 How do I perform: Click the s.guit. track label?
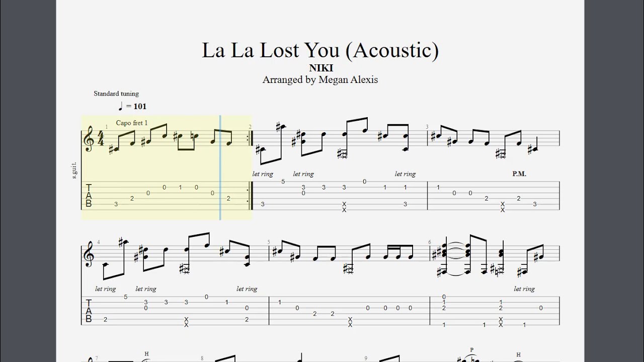pos(74,170)
